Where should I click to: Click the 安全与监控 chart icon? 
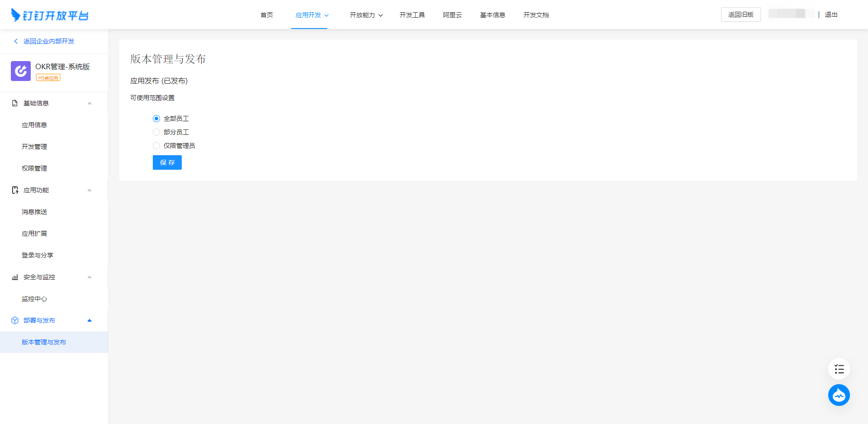(15, 277)
